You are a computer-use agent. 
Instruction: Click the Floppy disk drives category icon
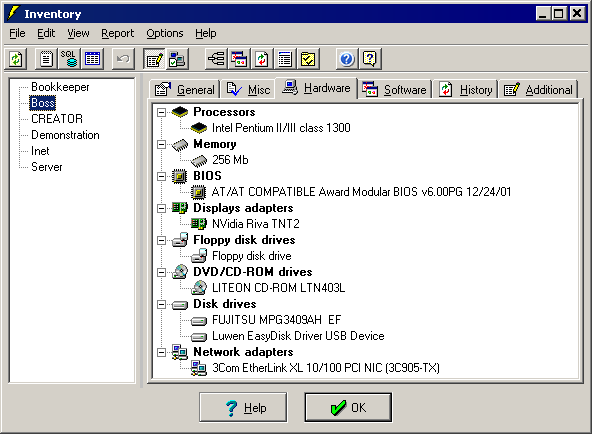coord(180,240)
